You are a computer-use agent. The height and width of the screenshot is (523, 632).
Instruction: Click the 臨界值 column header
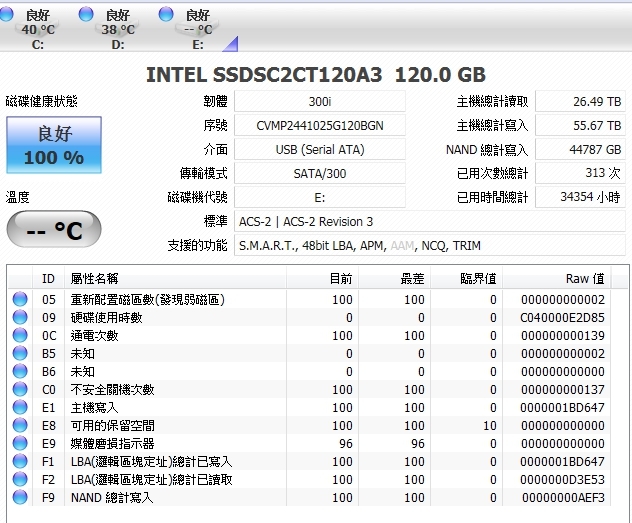pyautogui.click(x=467, y=278)
